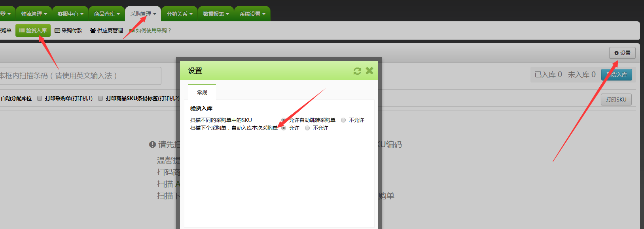Open 供应商管理 supplier management
Image resolution: width=644 pixels, height=229 pixels.
coord(106,30)
